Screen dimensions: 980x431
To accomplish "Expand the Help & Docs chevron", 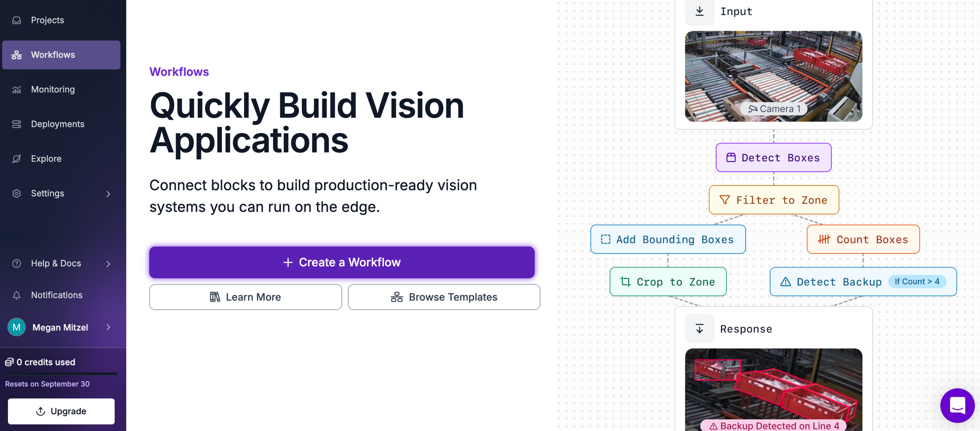I will 108,264.
